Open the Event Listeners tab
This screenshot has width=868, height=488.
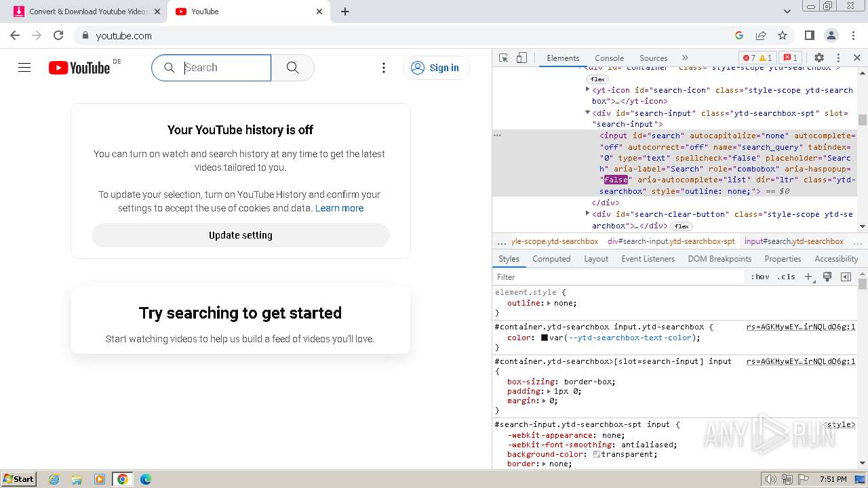point(648,259)
